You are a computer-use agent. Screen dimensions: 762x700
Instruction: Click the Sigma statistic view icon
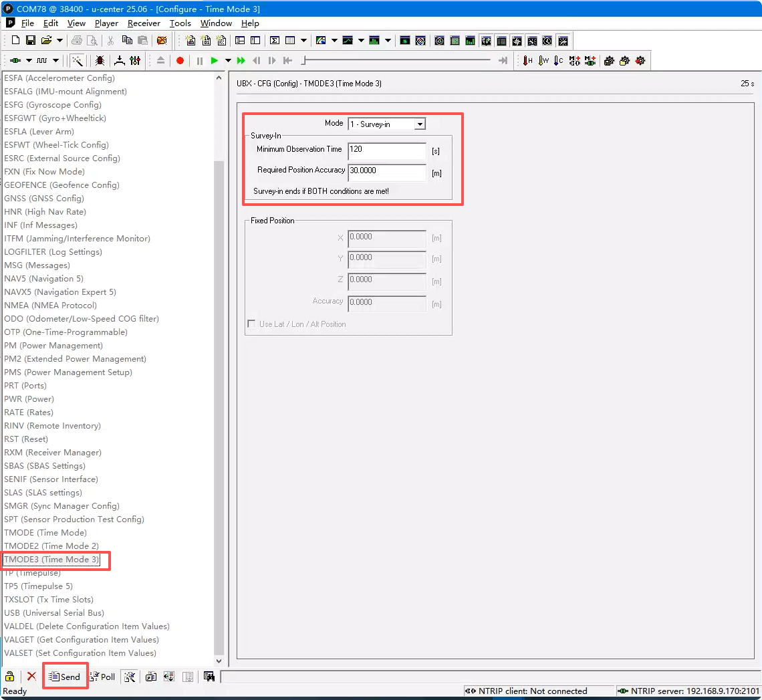click(x=275, y=40)
